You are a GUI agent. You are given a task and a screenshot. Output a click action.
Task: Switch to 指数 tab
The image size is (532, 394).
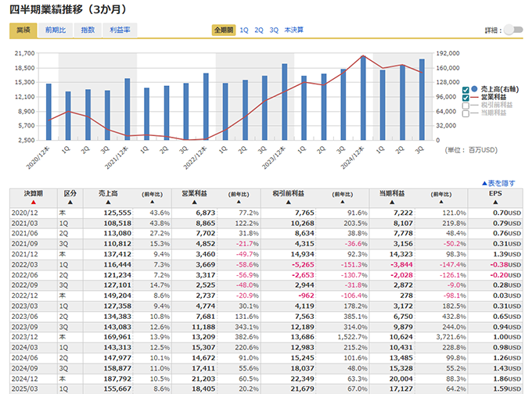click(x=88, y=30)
